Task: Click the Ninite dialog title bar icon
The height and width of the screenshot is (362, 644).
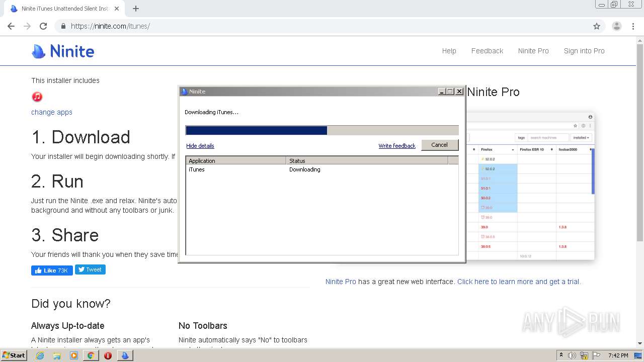Action: 184,92
